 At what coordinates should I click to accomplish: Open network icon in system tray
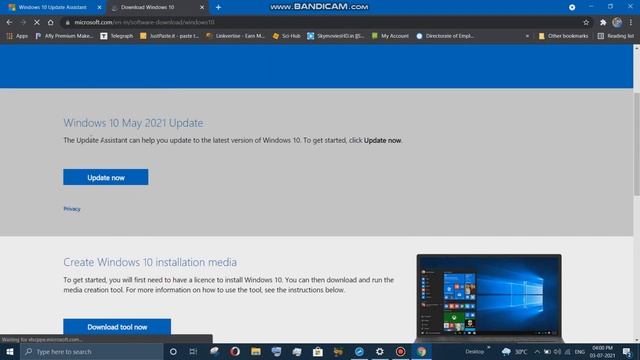(x=568, y=352)
